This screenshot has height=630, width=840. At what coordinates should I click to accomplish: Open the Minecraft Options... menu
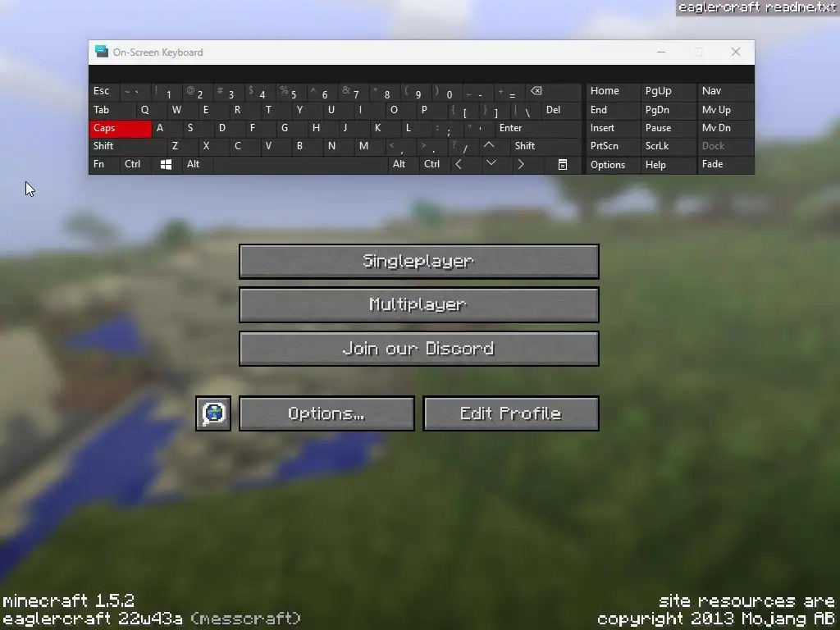(326, 413)
